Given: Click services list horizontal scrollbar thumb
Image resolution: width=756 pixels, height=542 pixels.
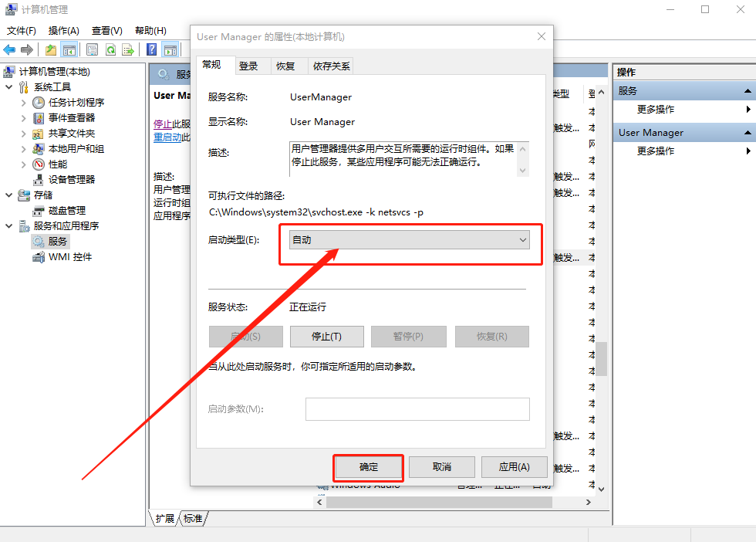Looking at the screenshot, I should (439, 503).
